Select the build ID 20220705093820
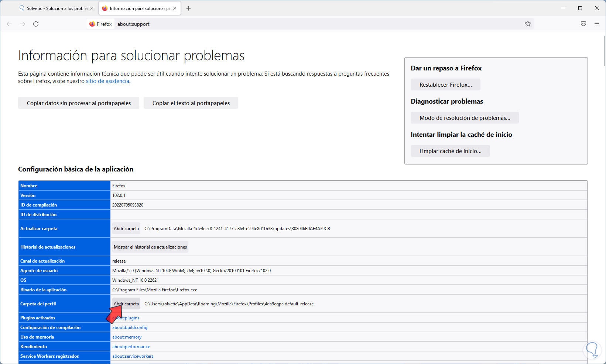Screen dimensions: 606x364 pyautogui.click(x=128, y=205)
